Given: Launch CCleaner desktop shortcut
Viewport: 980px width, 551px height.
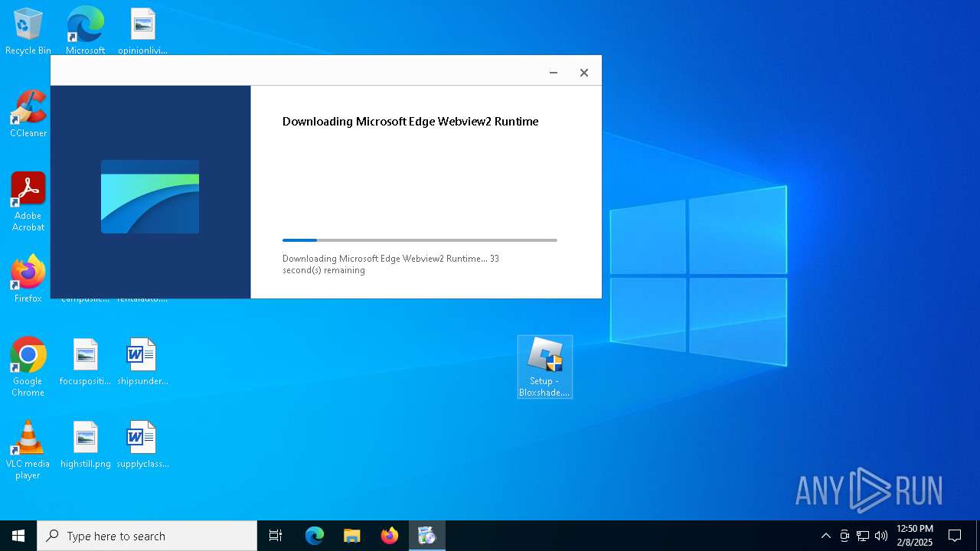Looking at the screenshot, I should click(x=28, y=114).
